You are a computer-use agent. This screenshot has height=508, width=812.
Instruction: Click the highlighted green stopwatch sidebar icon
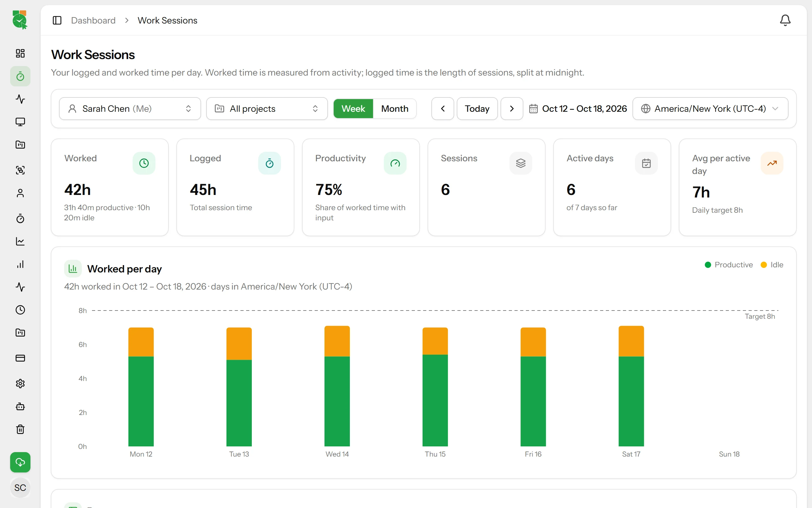tap(20, 76)
